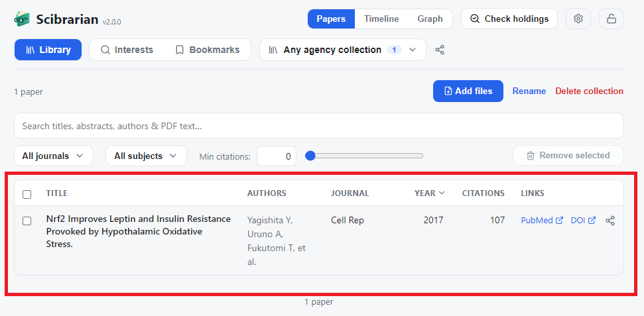644x316 pixels.
Task: Open the All journals filter dropdown
Action: pos(54,156)
